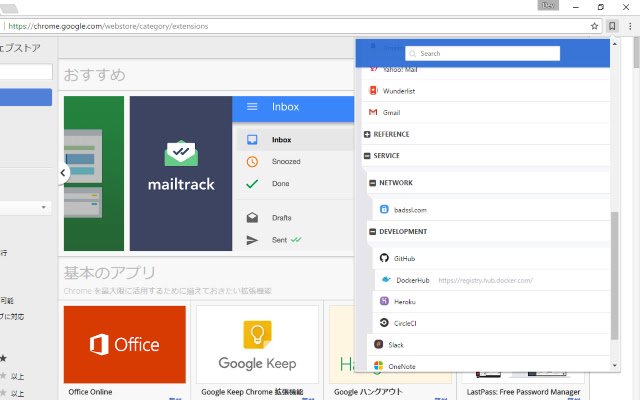Open the DockerHub bookmark
Screen dimensions: 640x400
492,280
